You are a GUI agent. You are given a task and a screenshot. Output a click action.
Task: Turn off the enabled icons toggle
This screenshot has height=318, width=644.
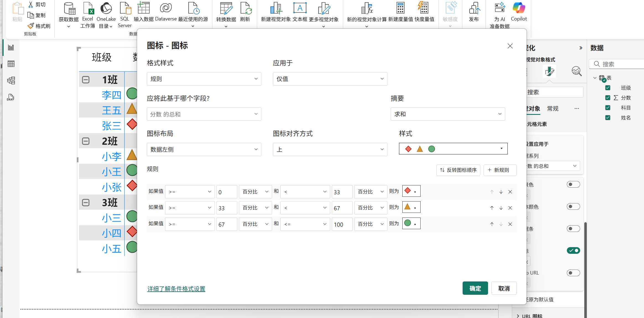click(x=573, y=250)
